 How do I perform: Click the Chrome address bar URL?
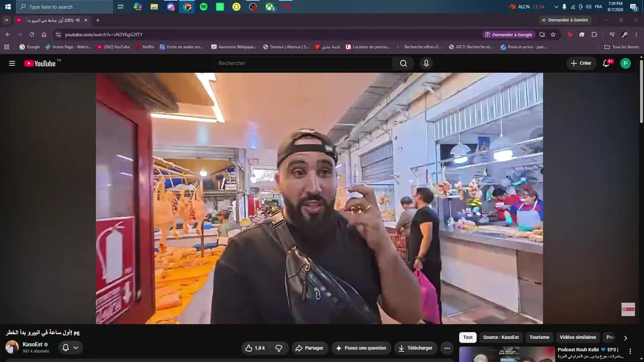[104, 35]
